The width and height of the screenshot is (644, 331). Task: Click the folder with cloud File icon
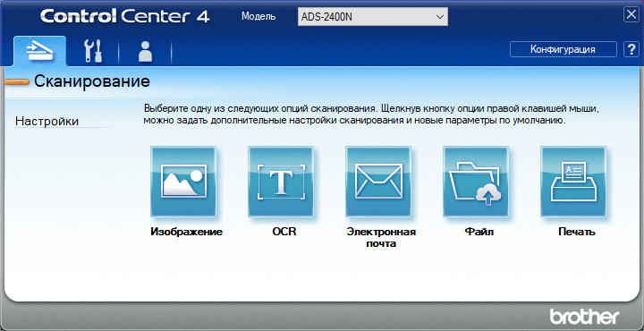click(476, 181)
